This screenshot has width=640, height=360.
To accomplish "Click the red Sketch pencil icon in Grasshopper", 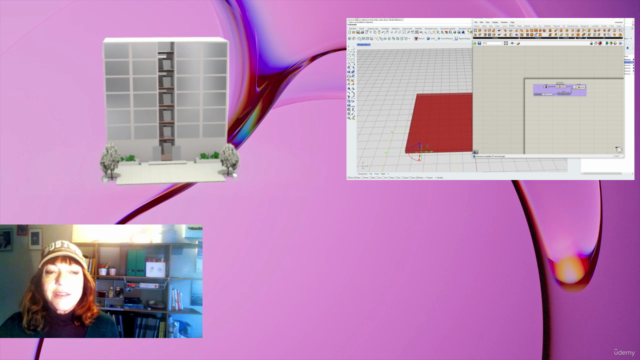I will click(518, 43).
